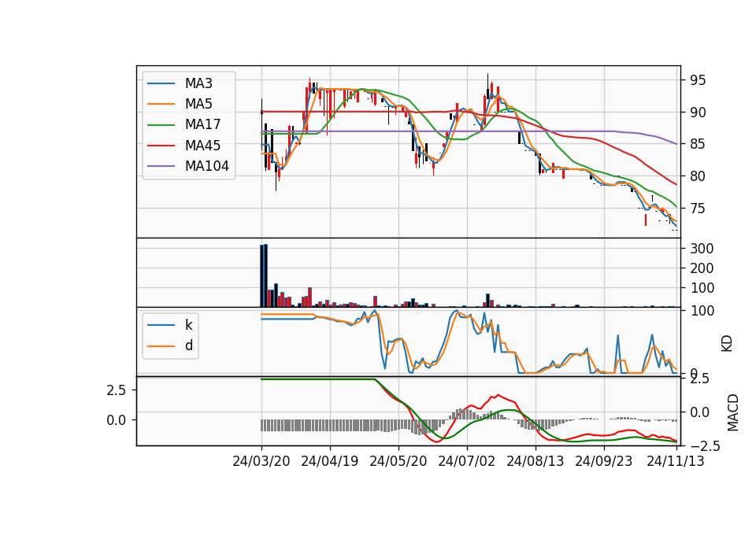Click the KD axis title
The width and height of the screenshot is (756, 543).
pos(727,344)
